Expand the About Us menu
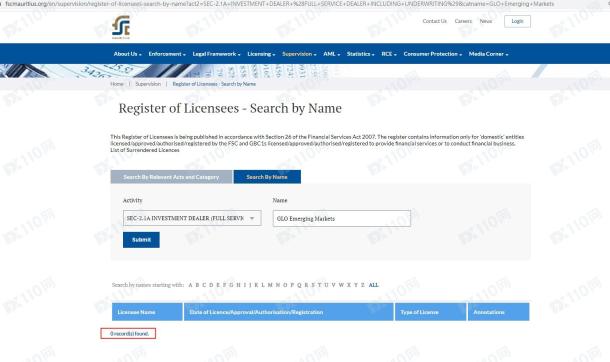610x362 pixels. coord(127,54)
